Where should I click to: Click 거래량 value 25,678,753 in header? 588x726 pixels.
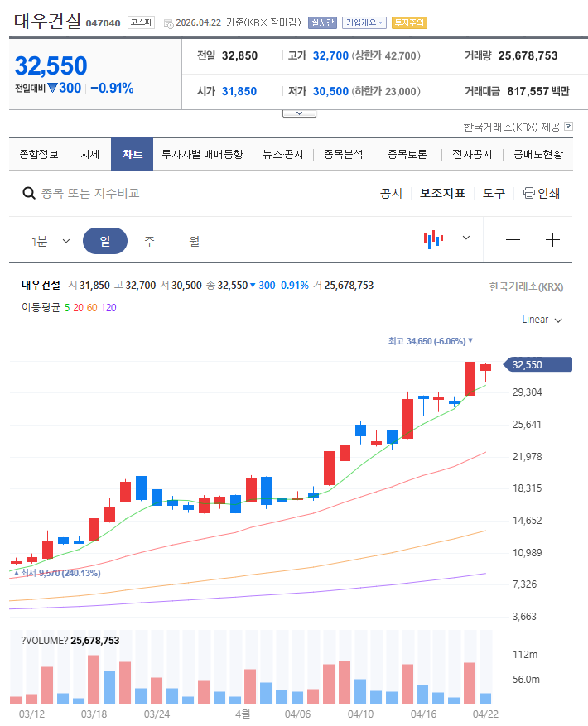coord(528,55)
